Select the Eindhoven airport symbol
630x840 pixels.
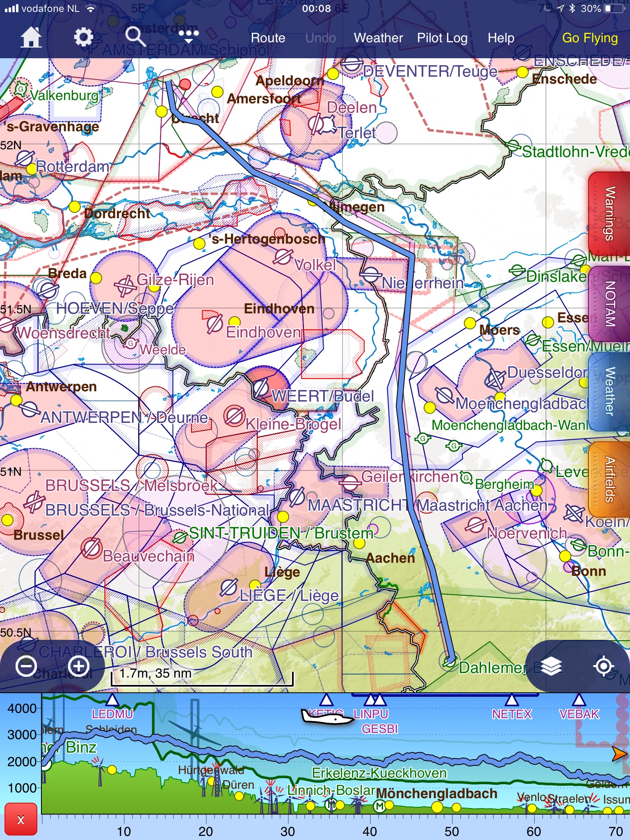tap(214, 324)
